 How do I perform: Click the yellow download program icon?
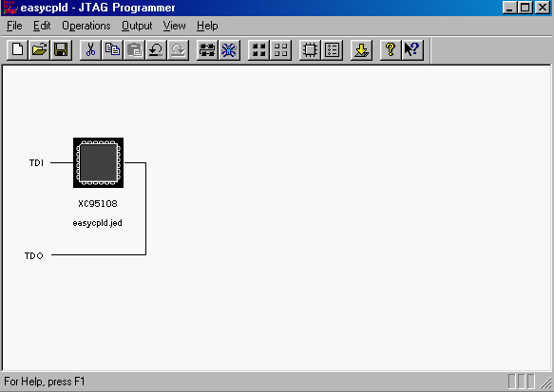coord(361,49)
